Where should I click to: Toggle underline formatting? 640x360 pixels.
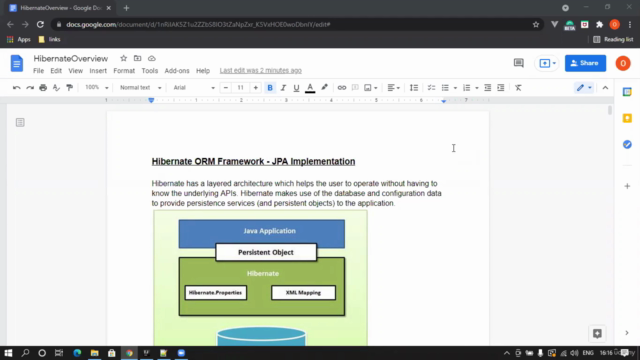click(296, 88)
